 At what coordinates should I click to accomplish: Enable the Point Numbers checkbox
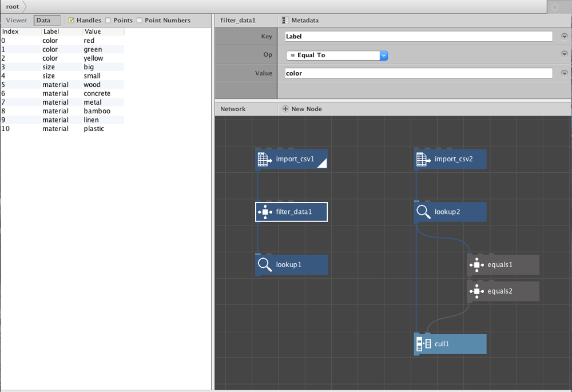[140, 21]
